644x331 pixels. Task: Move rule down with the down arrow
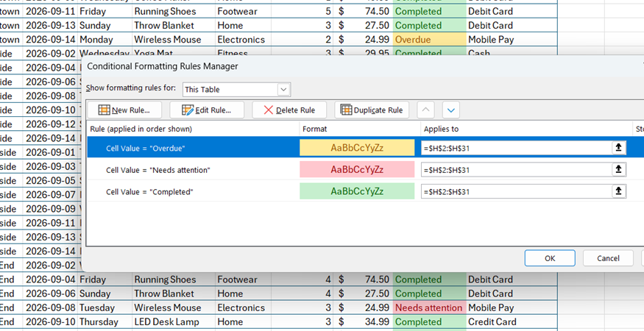coord(451,110)
